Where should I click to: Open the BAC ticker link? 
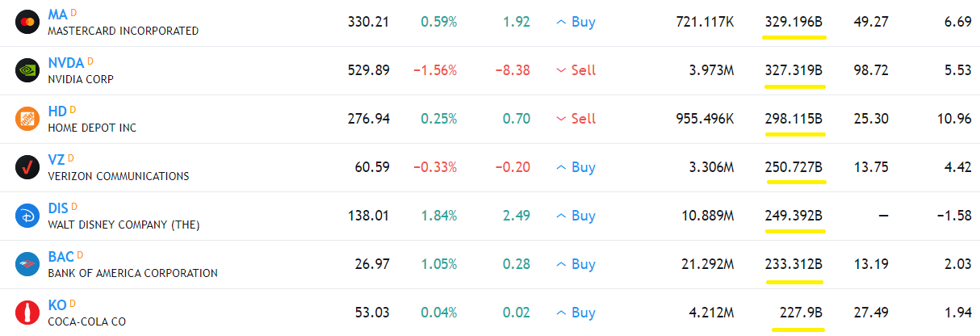click(61, 257)
